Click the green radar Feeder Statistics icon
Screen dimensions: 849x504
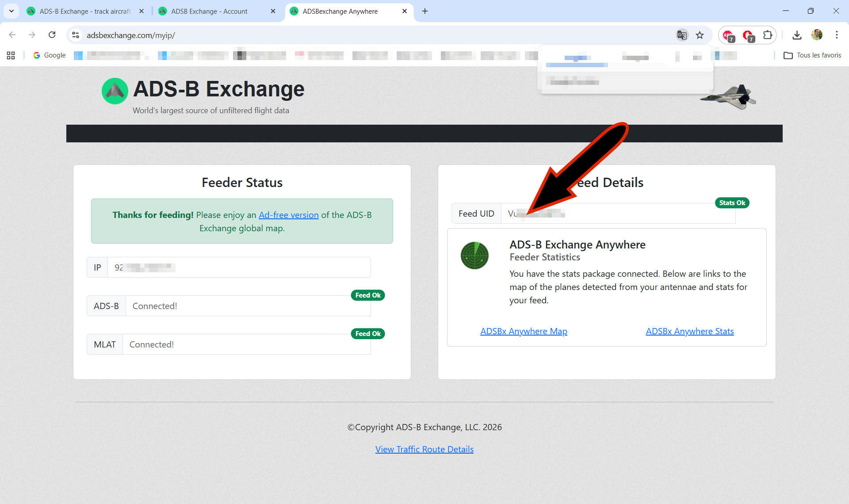(474, 255)
